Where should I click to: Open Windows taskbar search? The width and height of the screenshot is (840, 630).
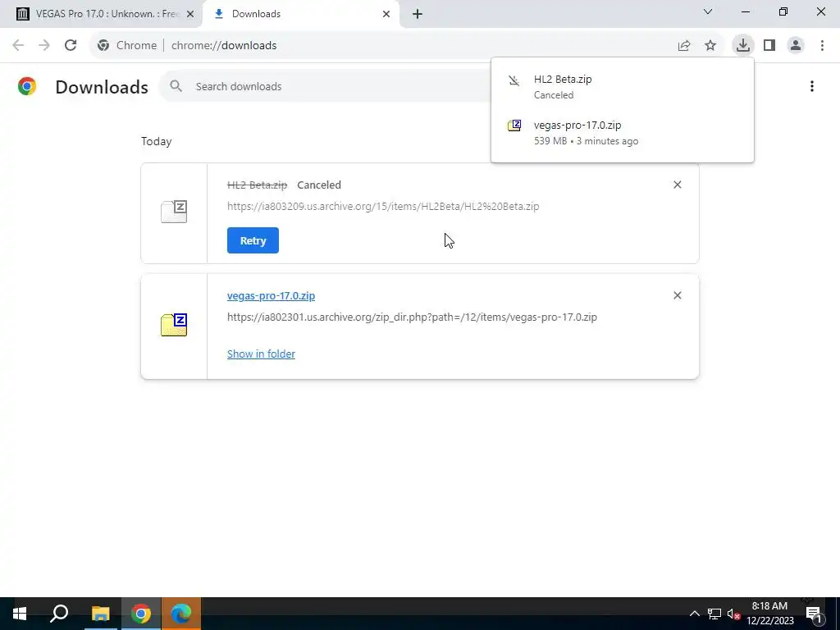pyautogui.click(x=59, y=614)
